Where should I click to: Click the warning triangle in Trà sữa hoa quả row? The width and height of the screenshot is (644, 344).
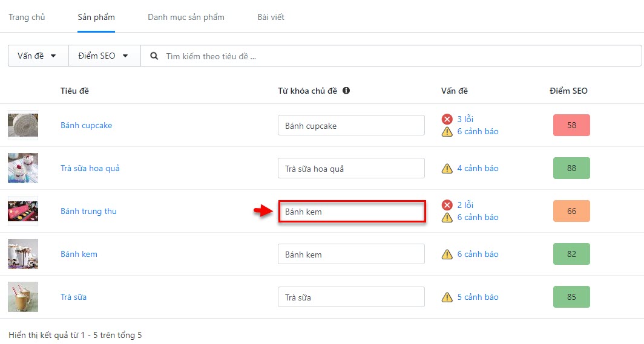pos(447,169)
